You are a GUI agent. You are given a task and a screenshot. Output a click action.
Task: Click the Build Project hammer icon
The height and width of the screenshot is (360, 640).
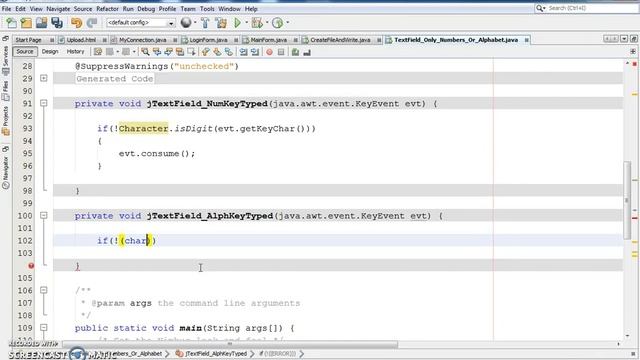205,23
